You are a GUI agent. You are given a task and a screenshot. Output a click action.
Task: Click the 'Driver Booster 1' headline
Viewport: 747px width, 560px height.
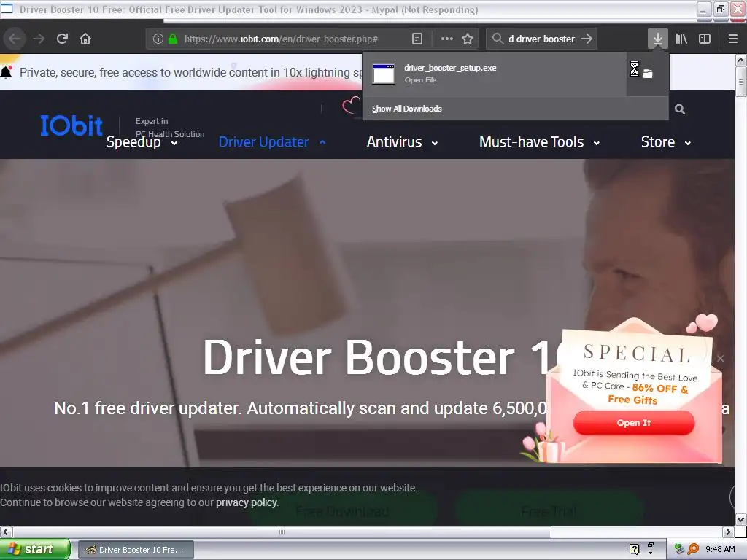click(x=381, y=357)
